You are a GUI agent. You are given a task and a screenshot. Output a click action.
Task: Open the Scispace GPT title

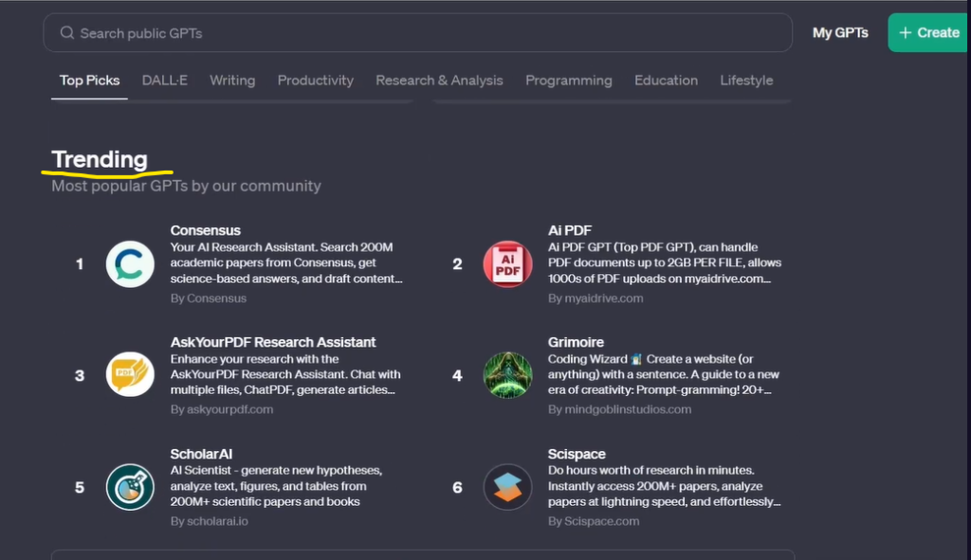[x=577, y=454]
